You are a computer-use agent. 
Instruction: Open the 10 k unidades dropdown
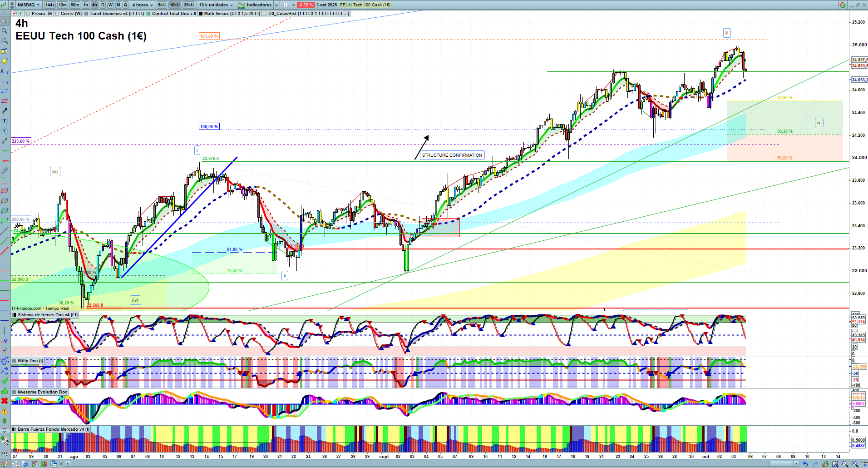pyautogui.click(x=216, y=5)
